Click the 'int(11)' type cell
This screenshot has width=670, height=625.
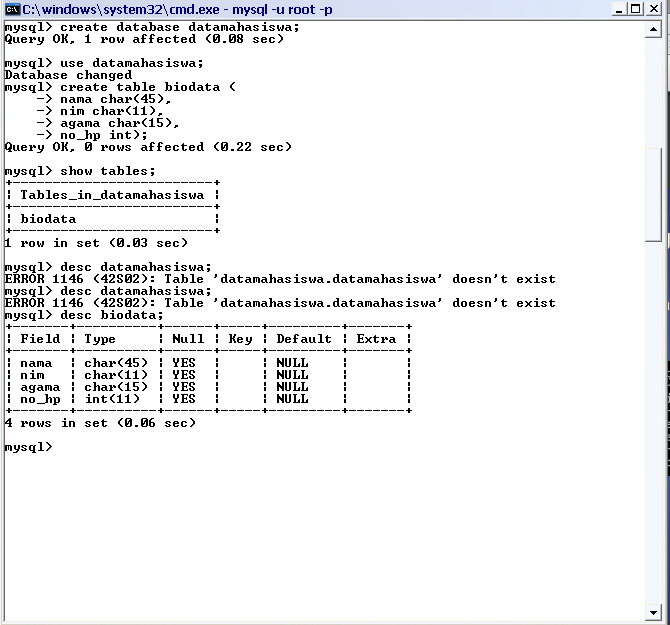(x=112, y=399)
